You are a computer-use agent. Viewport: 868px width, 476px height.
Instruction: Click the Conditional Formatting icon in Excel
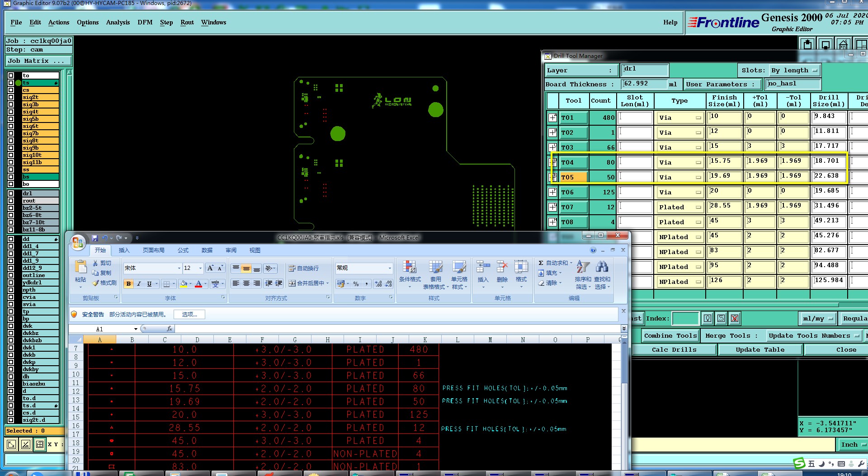coord(410,267)
